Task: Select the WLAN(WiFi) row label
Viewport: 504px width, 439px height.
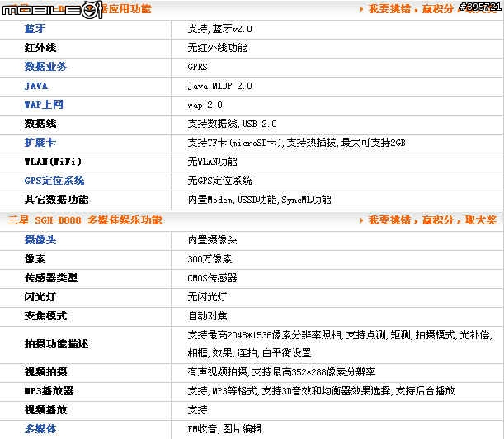Action: pyautogui.click(x=53, y=162)
